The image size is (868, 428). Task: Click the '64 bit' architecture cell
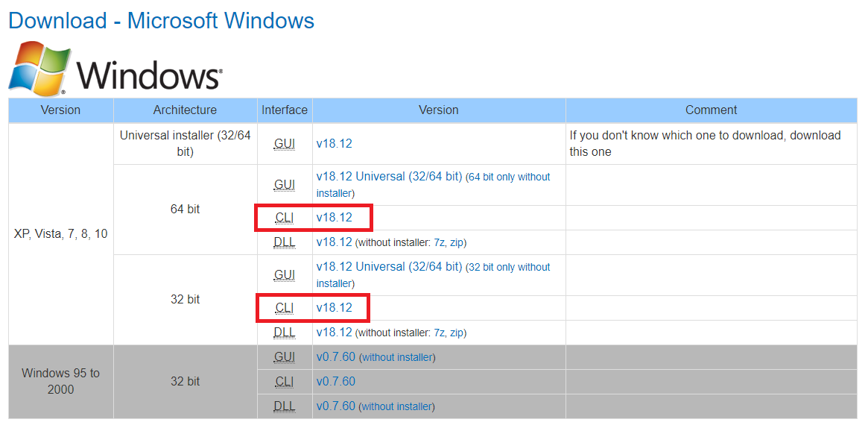coord(185,210)
